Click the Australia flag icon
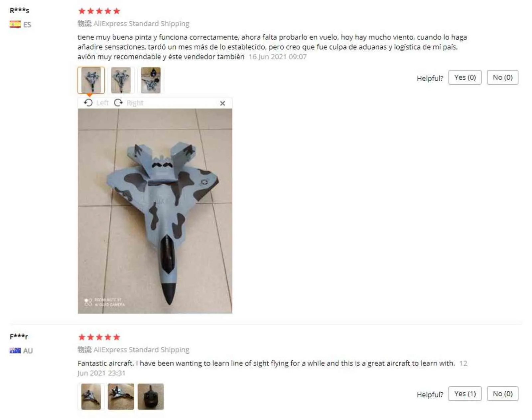Image resolution: width=532 pixels, height=420 pixels. pyautogui.click(x=15, y=350)
